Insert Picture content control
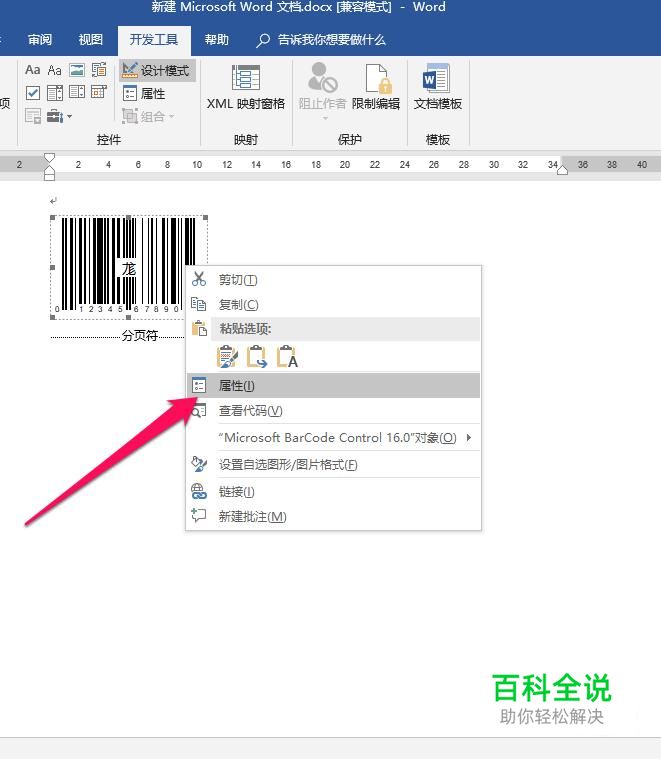The width and height of the screenshot is (661, 760). coord(77,70)
